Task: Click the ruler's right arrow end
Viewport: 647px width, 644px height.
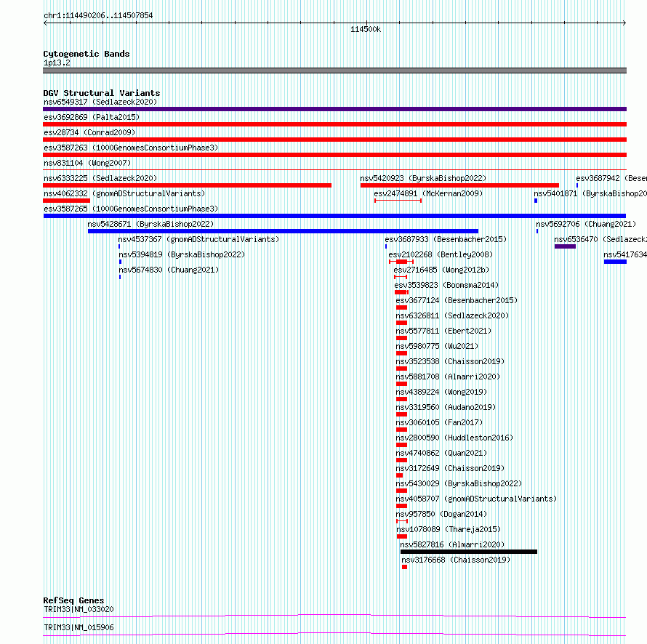Action: pos(624,23)
